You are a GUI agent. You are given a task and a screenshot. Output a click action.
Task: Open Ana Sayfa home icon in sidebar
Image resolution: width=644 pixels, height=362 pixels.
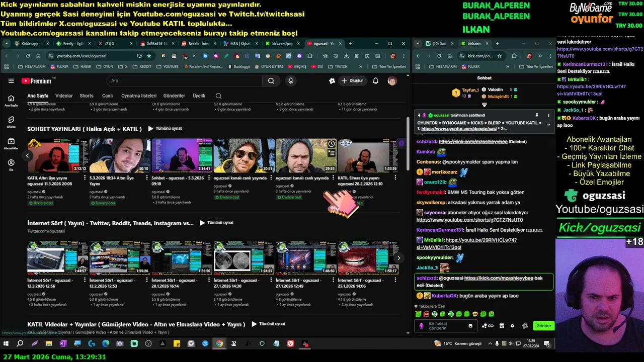[11, 100]
